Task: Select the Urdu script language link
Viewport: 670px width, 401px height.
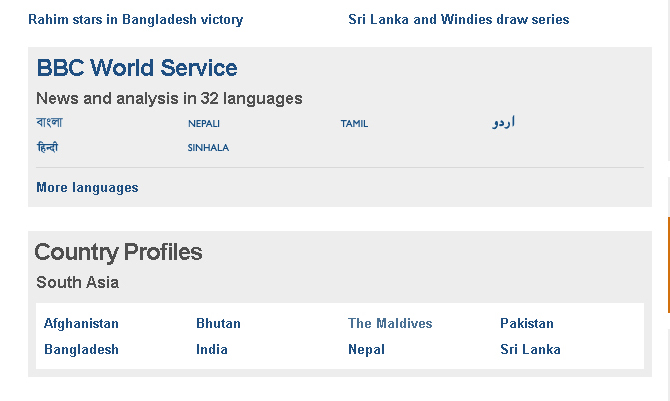Action: pyautogui.click(x=504, y=123)
